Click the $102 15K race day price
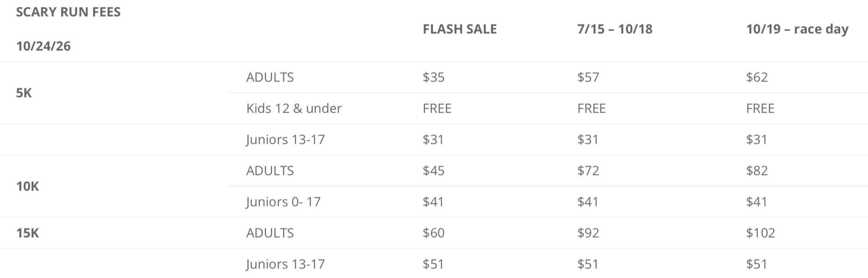This screenshot has width=868, height=278. click(x=760, y=233)
